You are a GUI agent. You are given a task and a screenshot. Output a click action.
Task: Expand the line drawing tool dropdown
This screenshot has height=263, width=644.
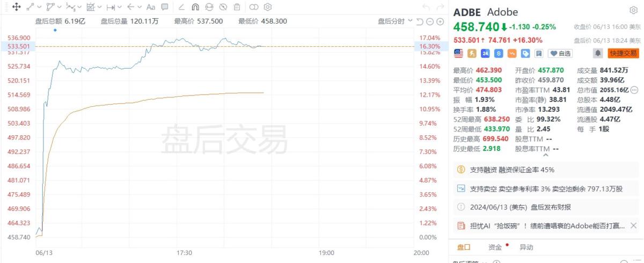[x=39, y=7]
